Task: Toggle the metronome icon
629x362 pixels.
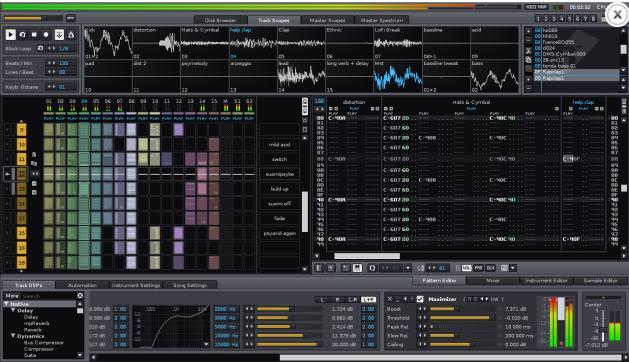Action: pyautogui.click(x=71, y=35)
